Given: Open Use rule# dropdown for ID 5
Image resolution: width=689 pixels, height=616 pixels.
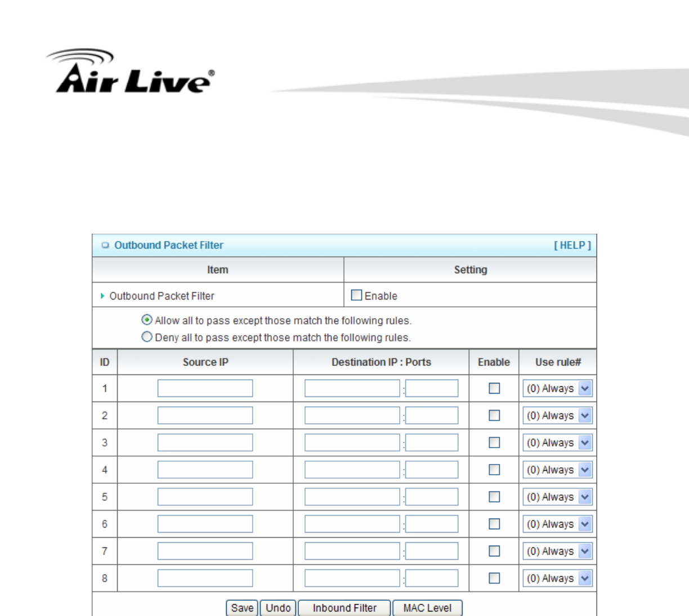Looking at the screenshot, I should [557, 497].
